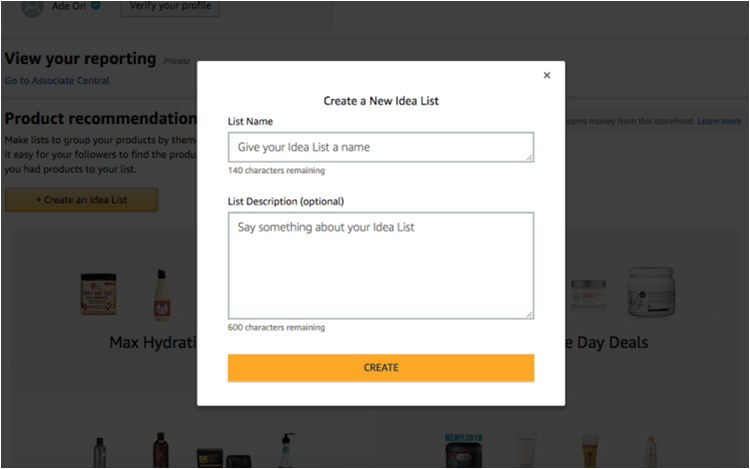
Task: Open the Go to Associate Central link
Action: 57,81
